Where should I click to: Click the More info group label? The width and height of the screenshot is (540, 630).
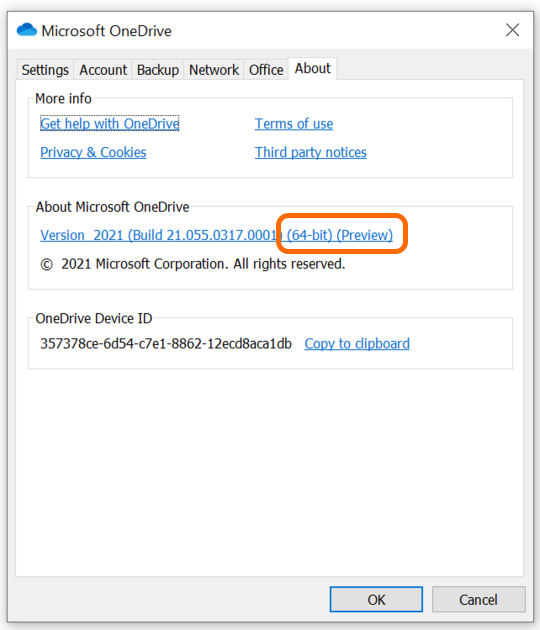click(63, 98)
